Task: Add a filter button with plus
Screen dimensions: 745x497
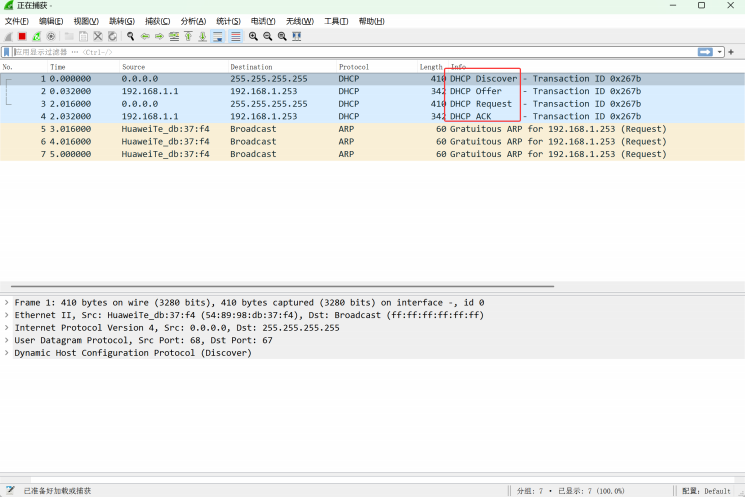Action: coord(731,52)
